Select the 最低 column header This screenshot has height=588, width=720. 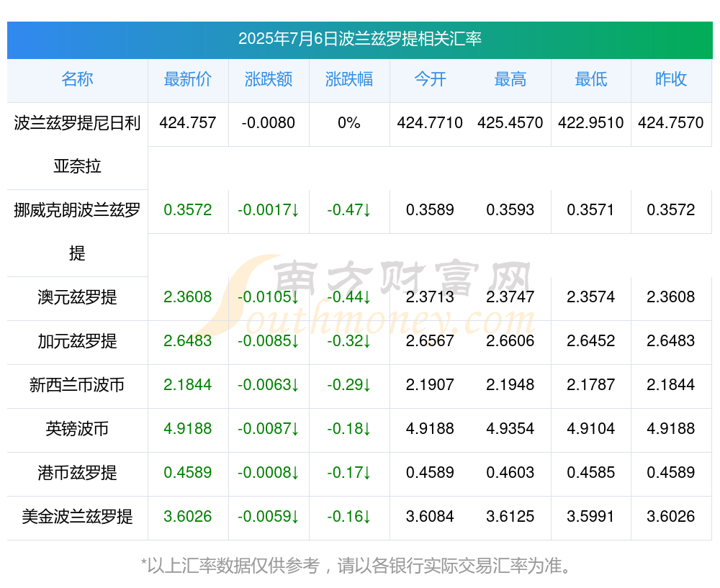coord(591,79)
